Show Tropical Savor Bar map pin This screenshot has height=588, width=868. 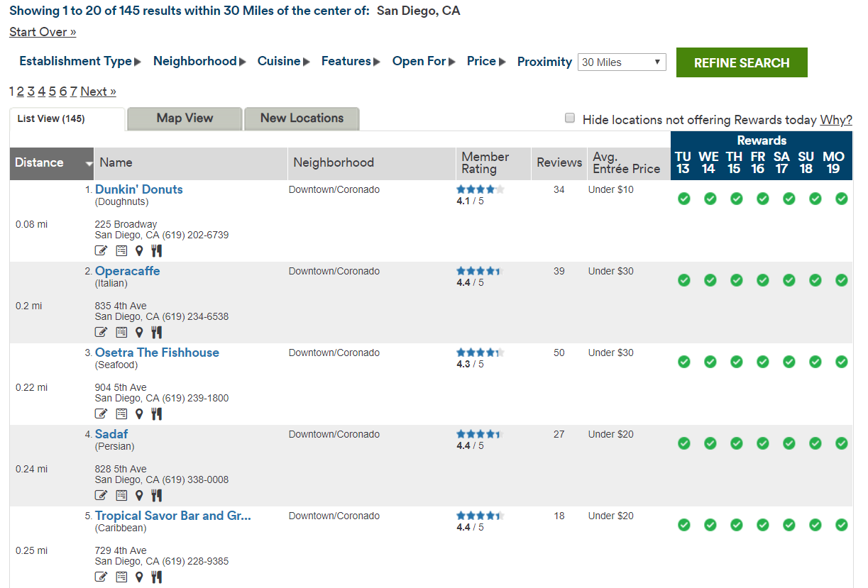[x=139, y=577]
